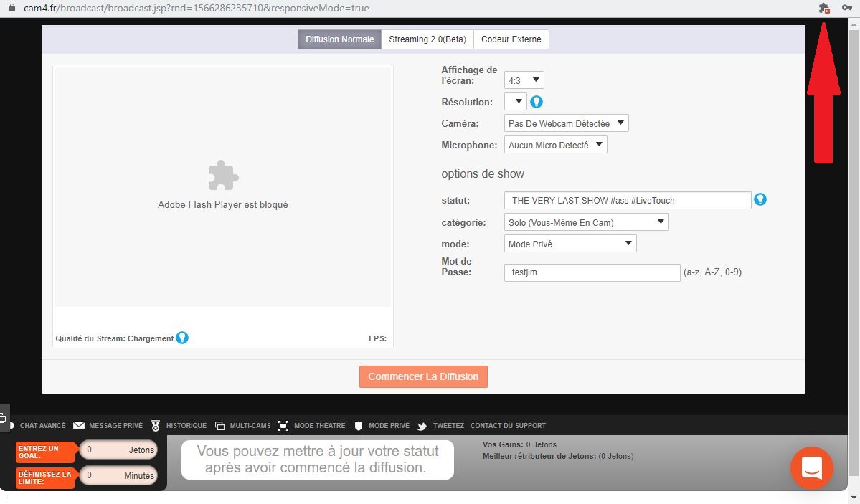Viewport: 860px width, 504px height.
Task: Click the statut help lightbulb icon
Action: [760, 199]
